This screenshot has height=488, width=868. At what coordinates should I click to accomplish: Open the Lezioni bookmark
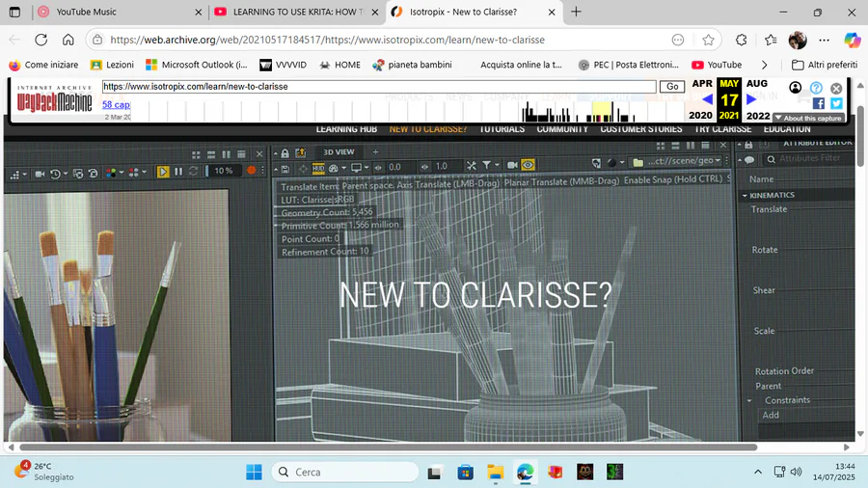113,65
